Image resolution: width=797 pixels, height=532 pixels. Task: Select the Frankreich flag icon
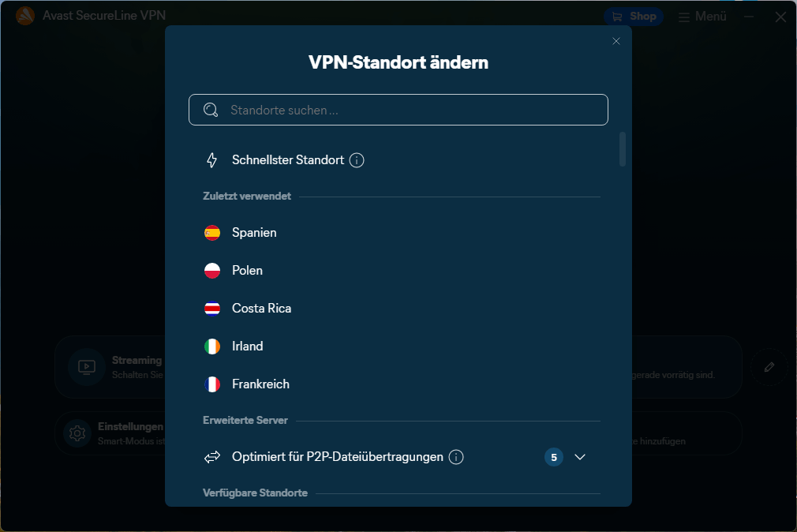click(x=212, y=384)
